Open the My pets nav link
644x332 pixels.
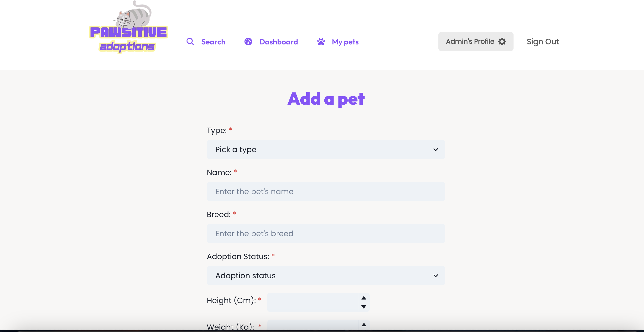(x=345, y=42)
